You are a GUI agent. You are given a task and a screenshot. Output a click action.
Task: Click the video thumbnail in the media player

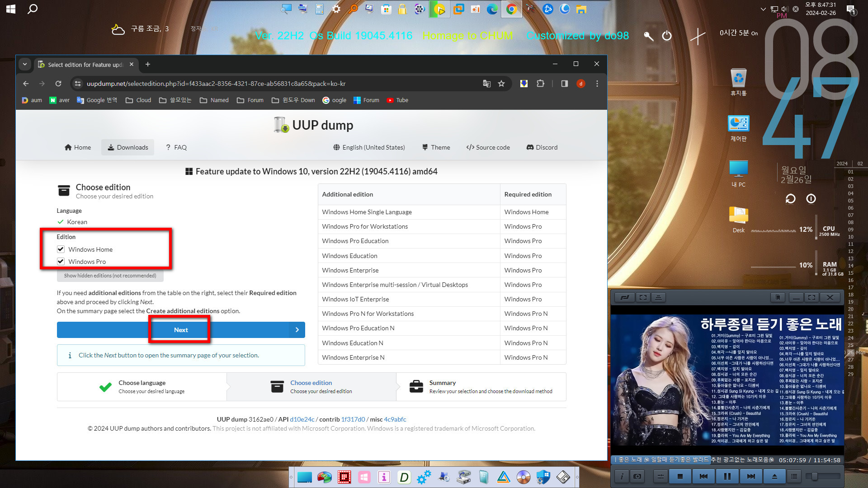tap(727, 380)
